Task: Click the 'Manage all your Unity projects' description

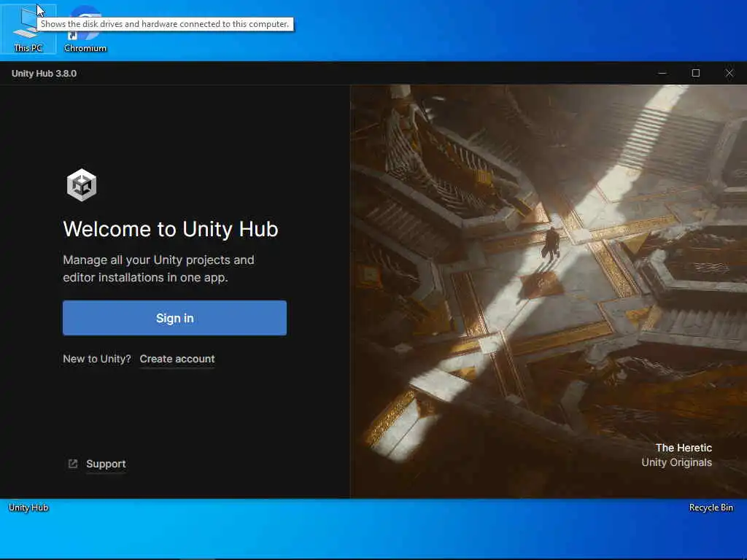Action: point(158,268)
